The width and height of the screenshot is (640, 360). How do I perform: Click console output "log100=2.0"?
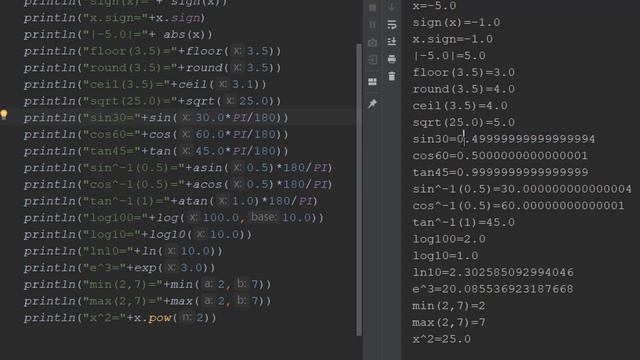click(x=449, y=239)
